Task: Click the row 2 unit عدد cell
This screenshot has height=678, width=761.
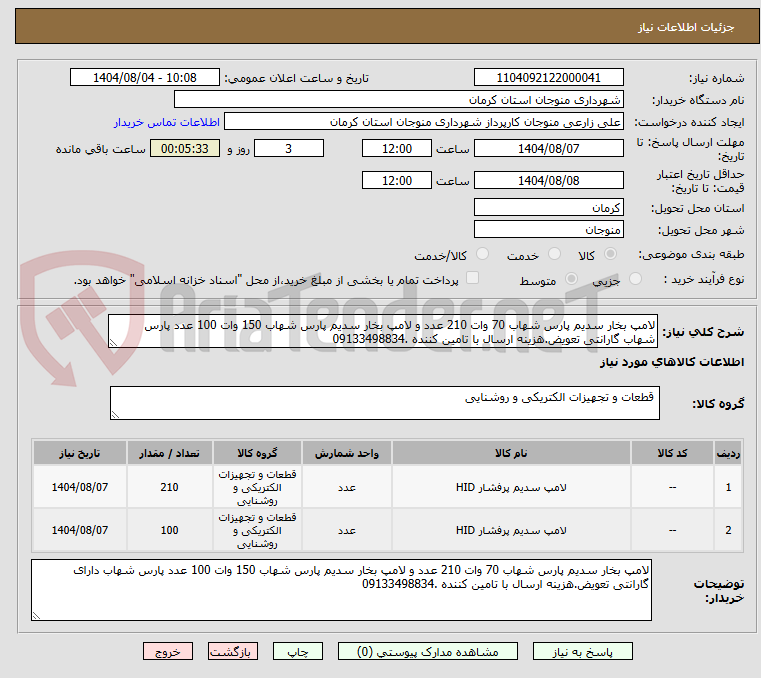Action: pos(347,530)
